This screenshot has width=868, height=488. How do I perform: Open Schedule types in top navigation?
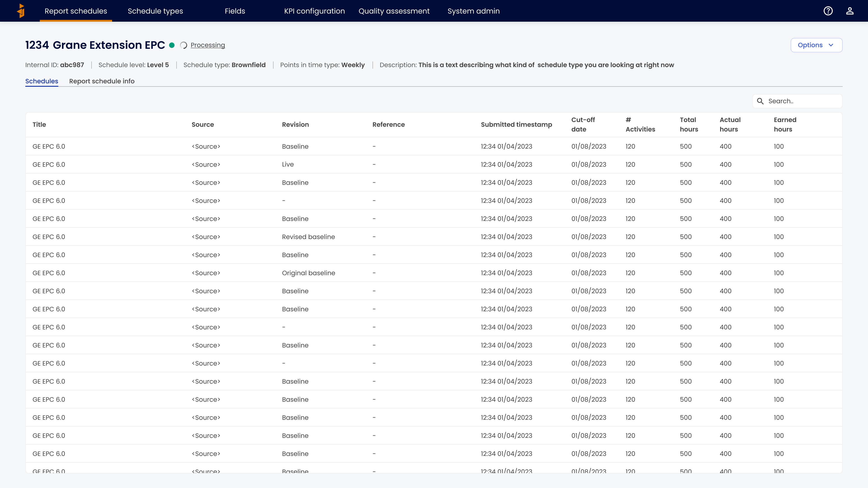pyautogui.click(x=155, y=11)
